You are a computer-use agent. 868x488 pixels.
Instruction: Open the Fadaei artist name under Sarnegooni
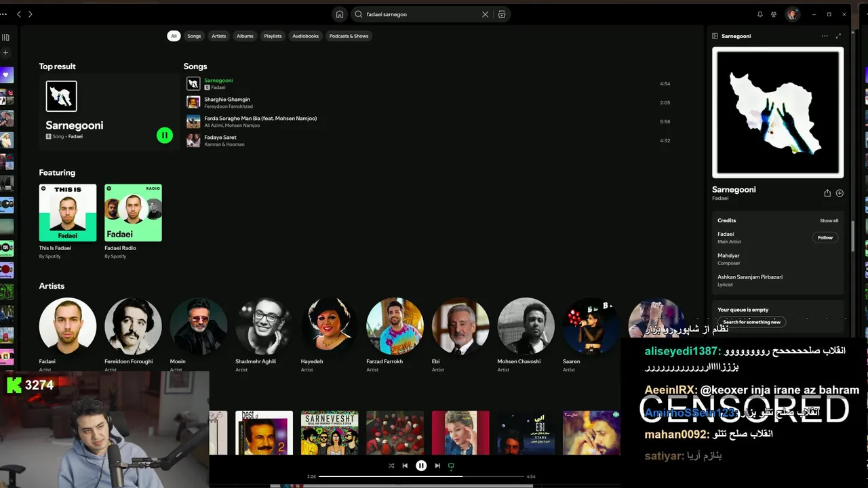pyautogui.click(x=720, y=199)
